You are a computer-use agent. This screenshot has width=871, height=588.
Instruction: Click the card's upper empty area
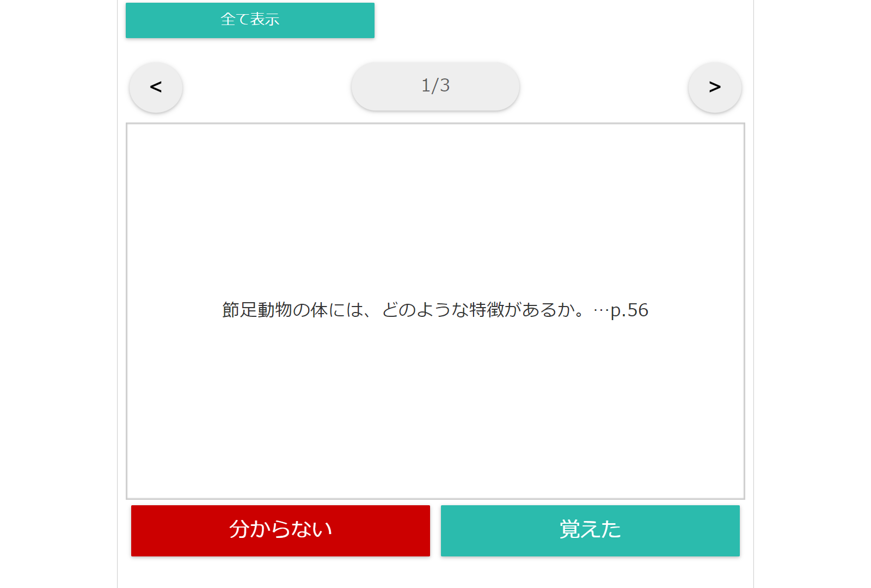[436, 207]
